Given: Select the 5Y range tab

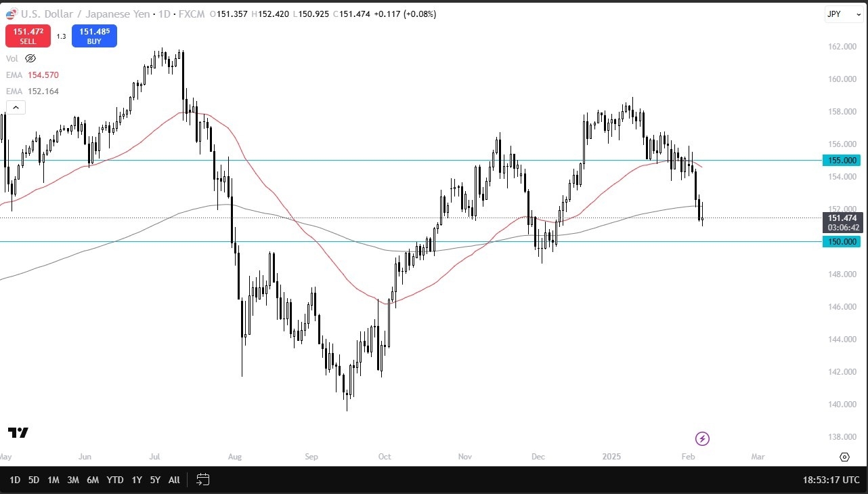Looking at the screenshot, I should click(155, 480).
